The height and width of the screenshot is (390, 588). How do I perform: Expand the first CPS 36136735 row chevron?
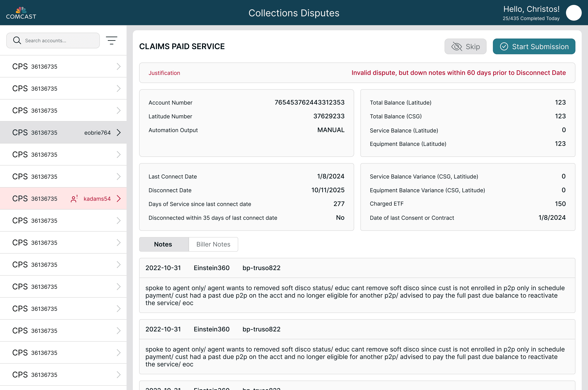tap(119, 66)
